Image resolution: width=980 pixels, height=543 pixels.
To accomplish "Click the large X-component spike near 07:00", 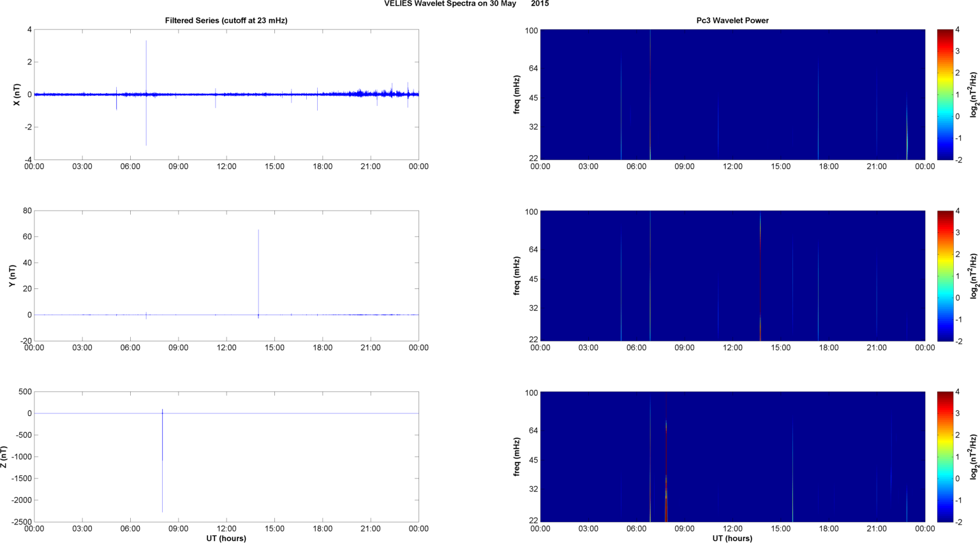I will pos(146,93).
